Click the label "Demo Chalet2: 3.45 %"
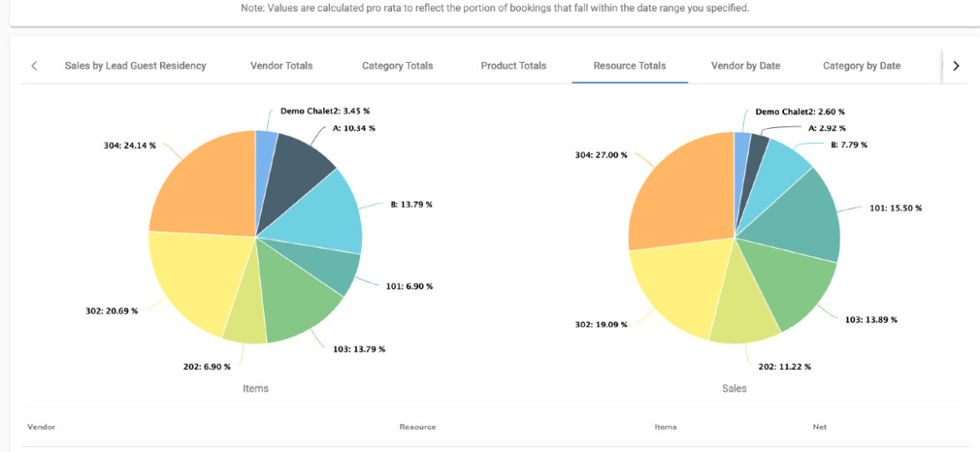This screenshot has width=980, height=452. (325, 111)
